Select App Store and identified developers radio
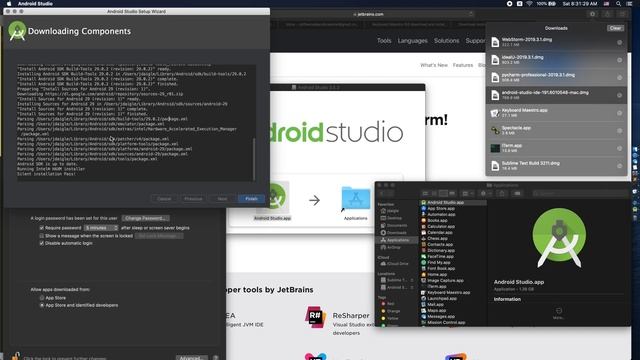The image size is (640, 360). (x=42, y=305)
